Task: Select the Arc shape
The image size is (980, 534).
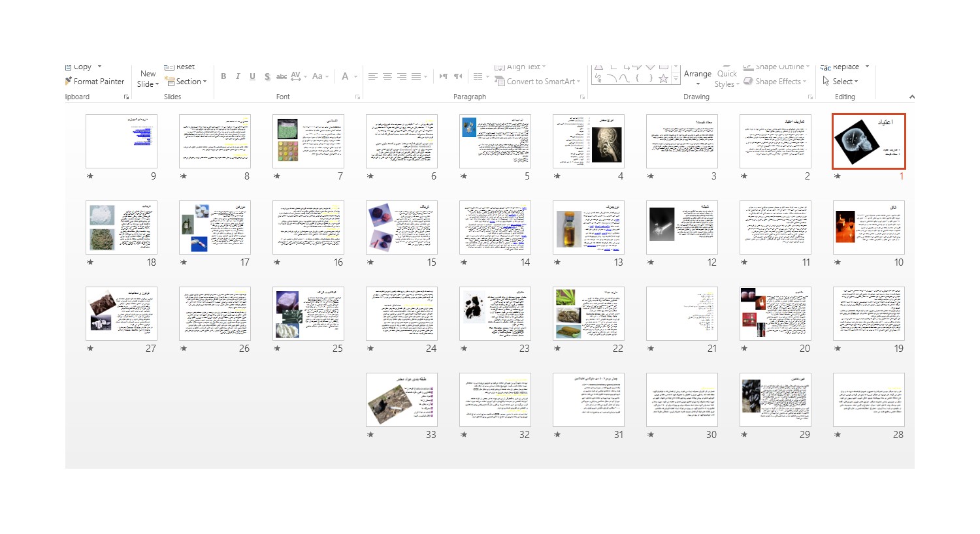Action: click(611, 78)
